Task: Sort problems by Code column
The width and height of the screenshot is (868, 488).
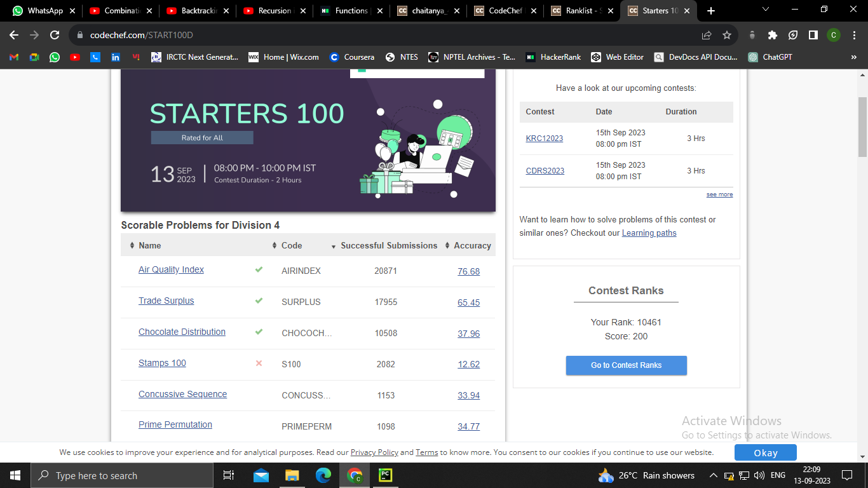Action: [x=287, y=245]
